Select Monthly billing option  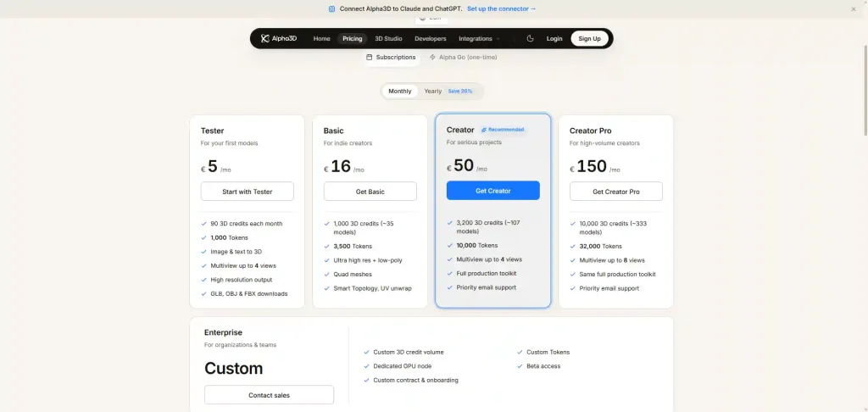coord(400,92)
